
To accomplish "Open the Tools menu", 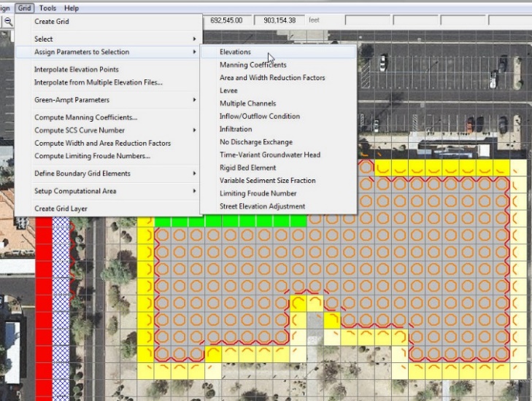I will [47, 8].
